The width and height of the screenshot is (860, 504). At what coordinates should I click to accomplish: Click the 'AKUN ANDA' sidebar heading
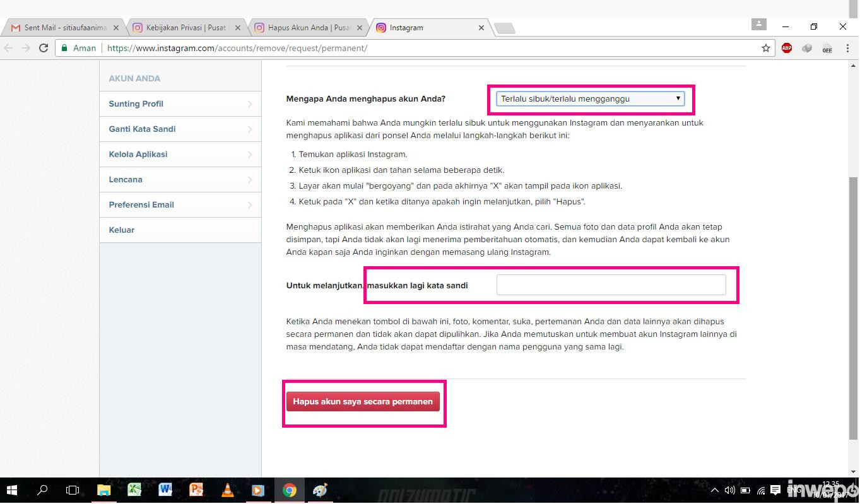(x=134, y=79)
